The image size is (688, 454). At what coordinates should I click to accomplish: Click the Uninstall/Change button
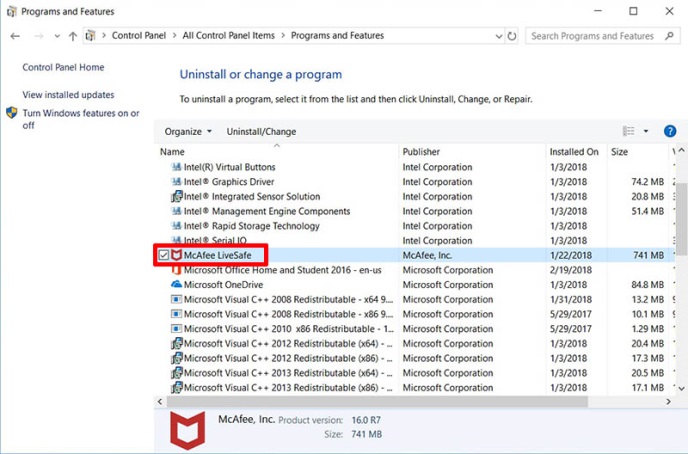click(x=261, y=132)
